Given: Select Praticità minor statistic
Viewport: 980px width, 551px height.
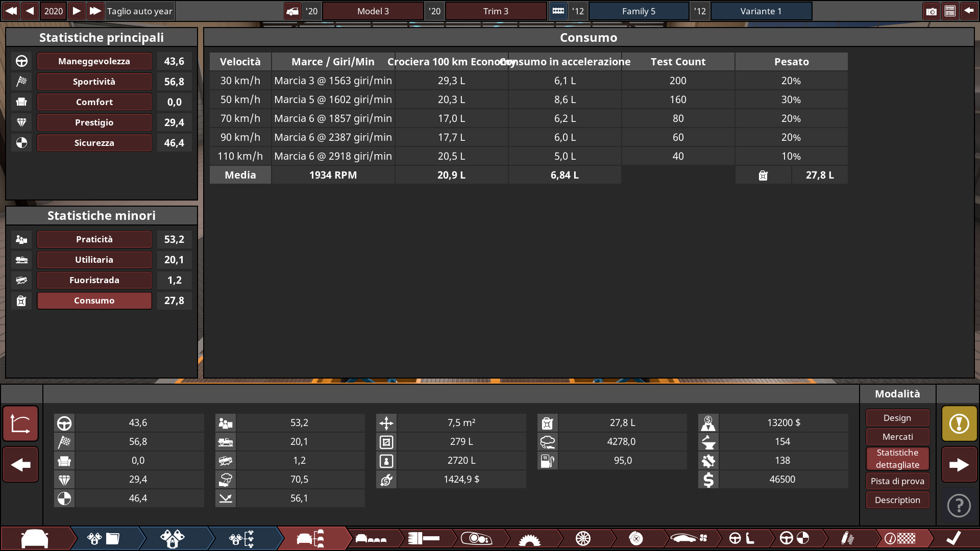Looking at the screenshot, I should click(94, 239).
